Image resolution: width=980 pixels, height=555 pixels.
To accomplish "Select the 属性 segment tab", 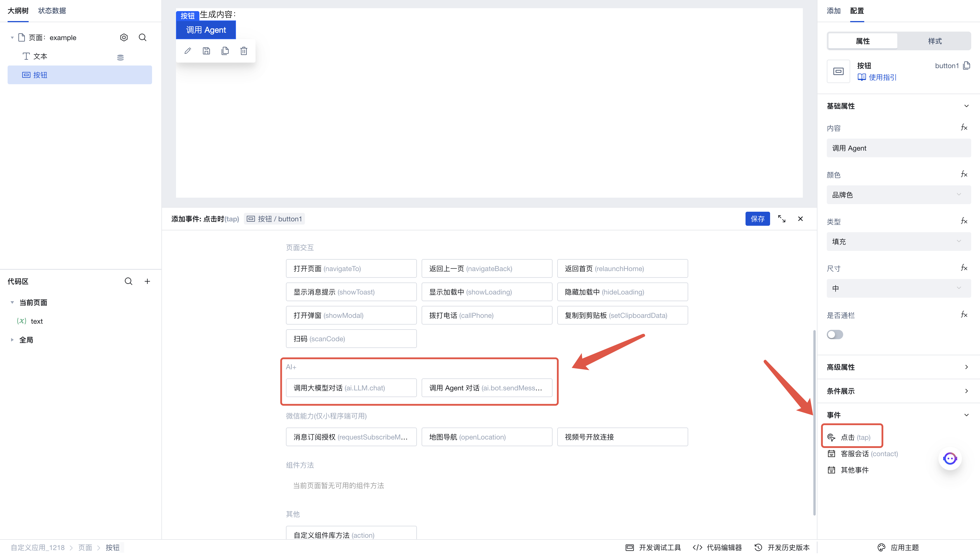I will (x=863, y=41).
